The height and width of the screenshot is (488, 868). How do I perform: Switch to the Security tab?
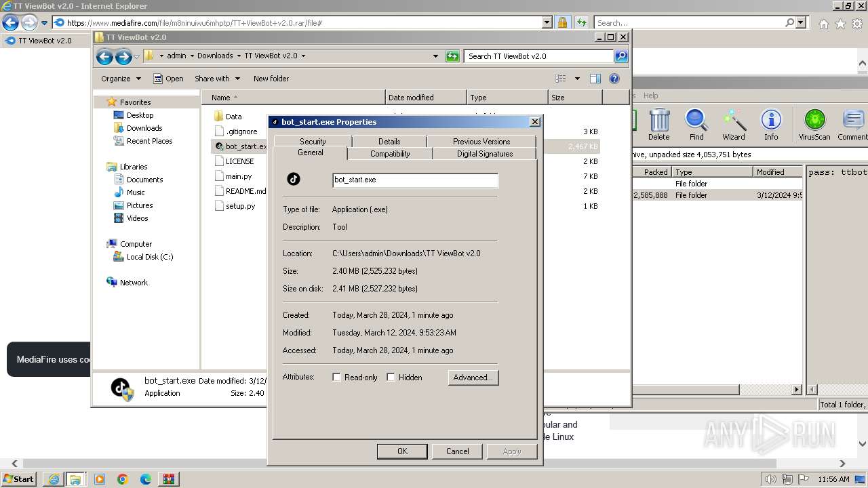[x=313, y=141]
